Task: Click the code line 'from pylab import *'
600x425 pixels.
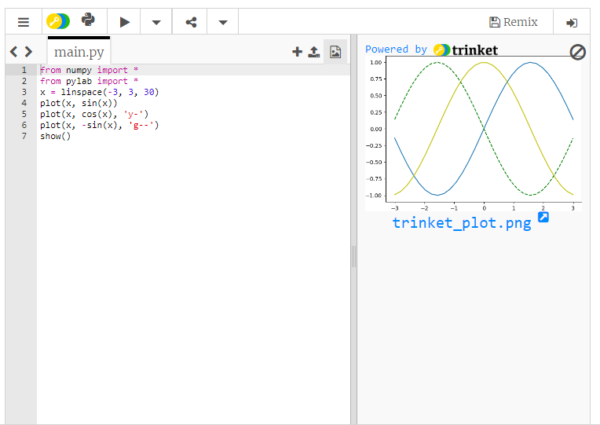Action: coord(89,81)
